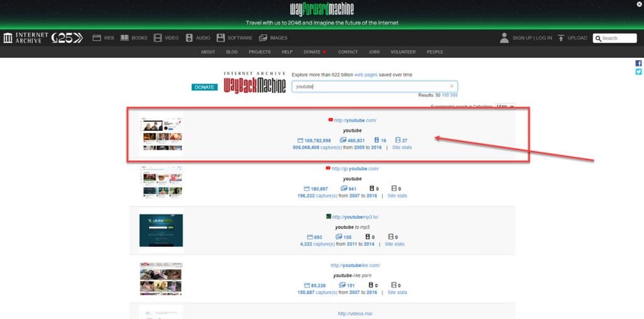Open the http://videos.mx/ result link
The width and height of the screenshot is (644, 319).
pos(355,314)
